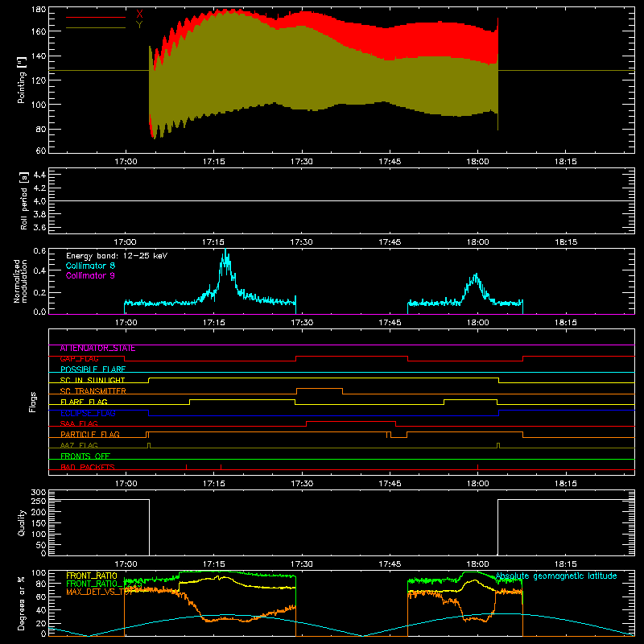The width and height of the screenshot is (644, 644).
Task: Click the 0.6 tick on modulation axis
Action: pyautogui.click(x=39, y=250)
